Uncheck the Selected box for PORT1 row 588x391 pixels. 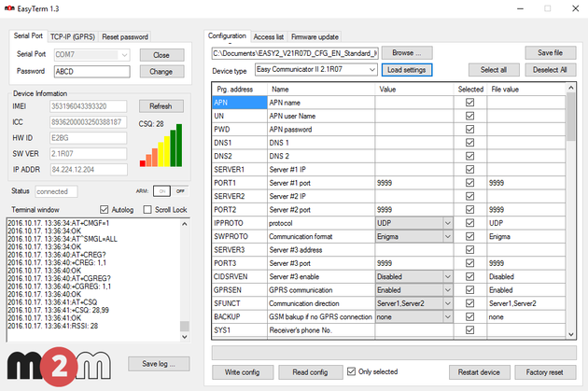pyautogui.click(x=469, y=183)
